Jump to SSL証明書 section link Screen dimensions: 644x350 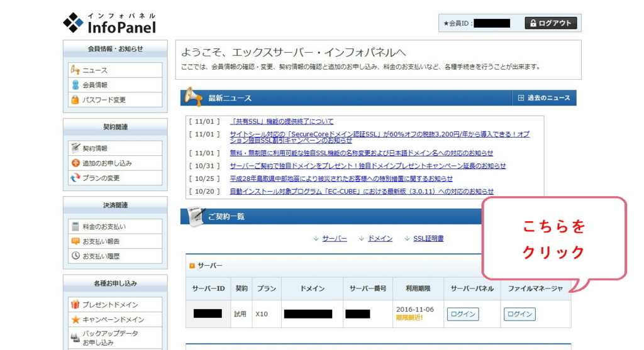428,238
